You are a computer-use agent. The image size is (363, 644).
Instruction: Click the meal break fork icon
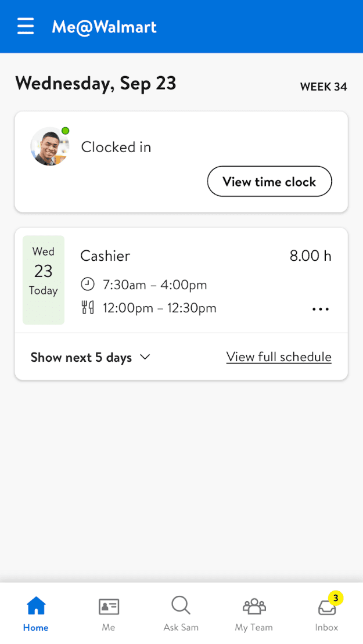[88, 308]
